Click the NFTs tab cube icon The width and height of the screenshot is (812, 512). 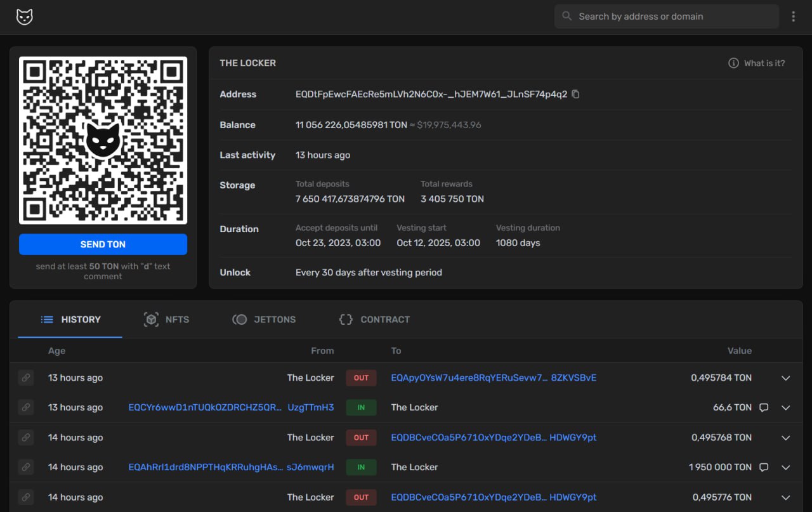tap(151, 319)
